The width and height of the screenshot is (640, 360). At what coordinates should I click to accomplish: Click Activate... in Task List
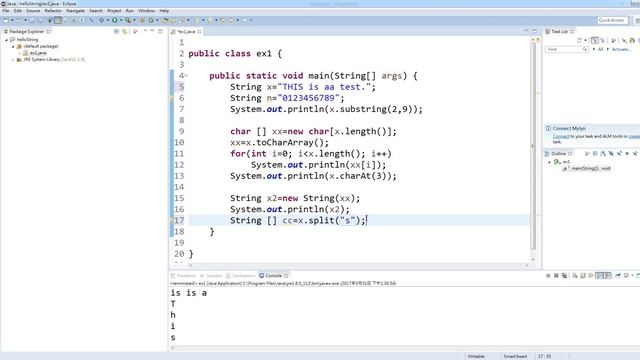[621, 49]
